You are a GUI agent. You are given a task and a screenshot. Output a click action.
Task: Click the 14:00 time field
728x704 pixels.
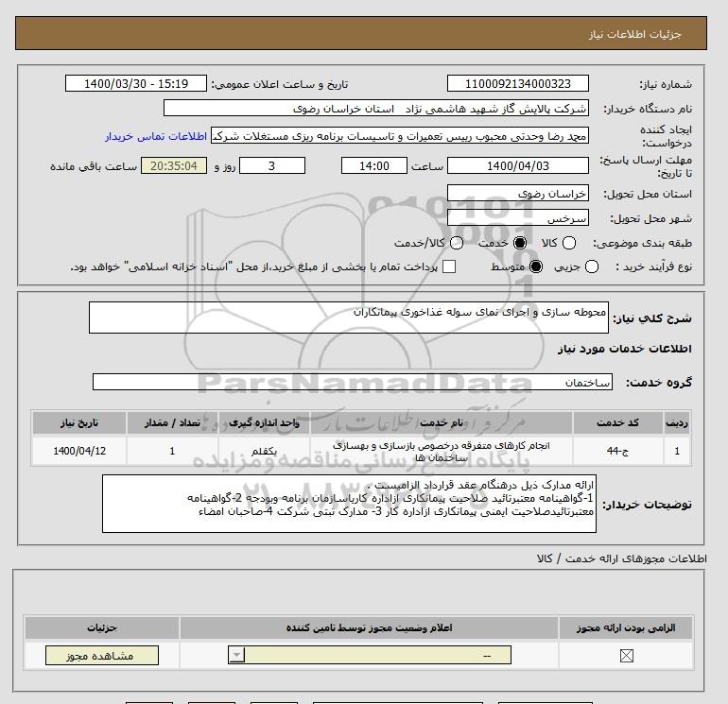click(x=374, y=165)
